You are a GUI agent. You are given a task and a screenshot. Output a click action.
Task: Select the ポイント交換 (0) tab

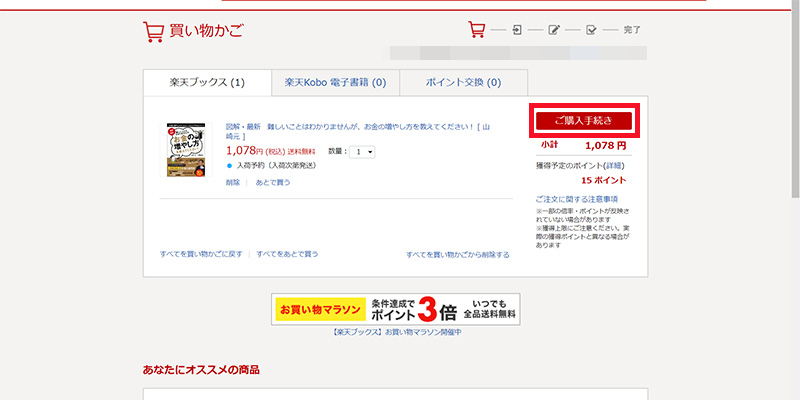pyautogui.click(x=463, y=82)
